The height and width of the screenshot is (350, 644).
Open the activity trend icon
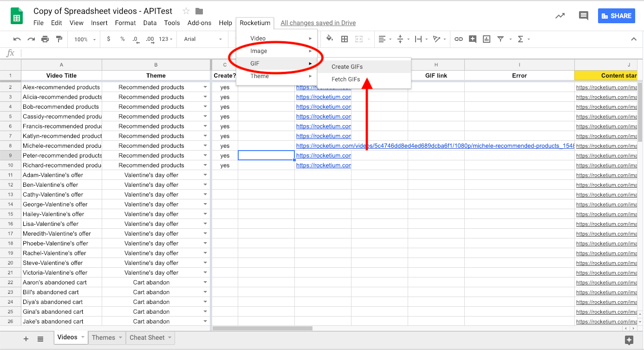[560, 16]
